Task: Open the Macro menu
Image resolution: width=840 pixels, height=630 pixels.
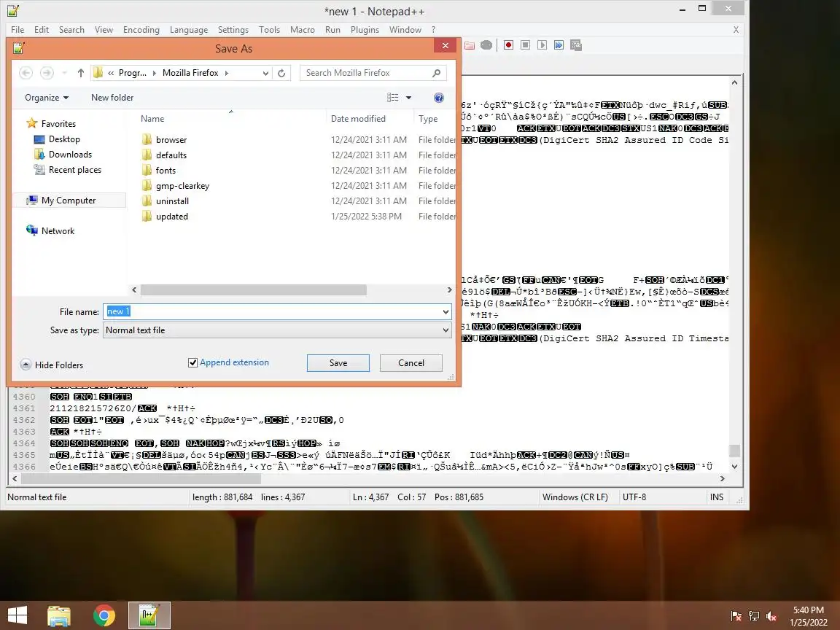Action: point(302,30)
